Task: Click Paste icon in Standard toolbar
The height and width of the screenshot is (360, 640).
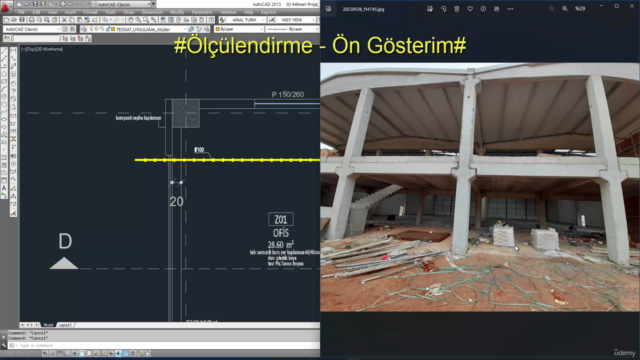Action: click(x=80, y=20)
